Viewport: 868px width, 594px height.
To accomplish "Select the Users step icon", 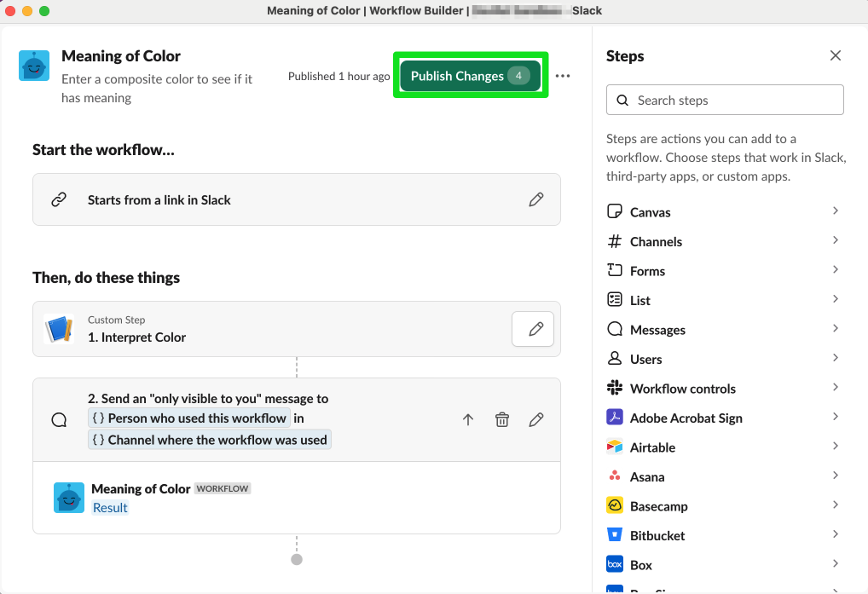I will 616,359.
